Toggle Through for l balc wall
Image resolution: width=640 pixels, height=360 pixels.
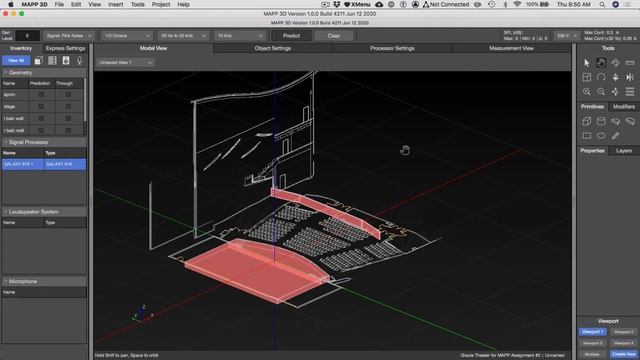click(x=68, y=118)
